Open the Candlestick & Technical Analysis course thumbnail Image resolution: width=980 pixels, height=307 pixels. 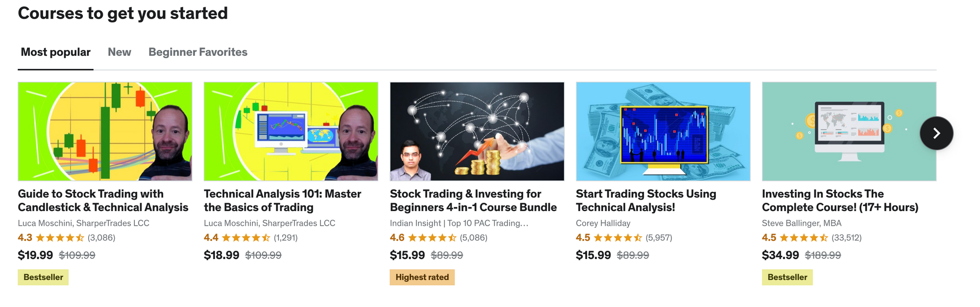pos(105,131)
